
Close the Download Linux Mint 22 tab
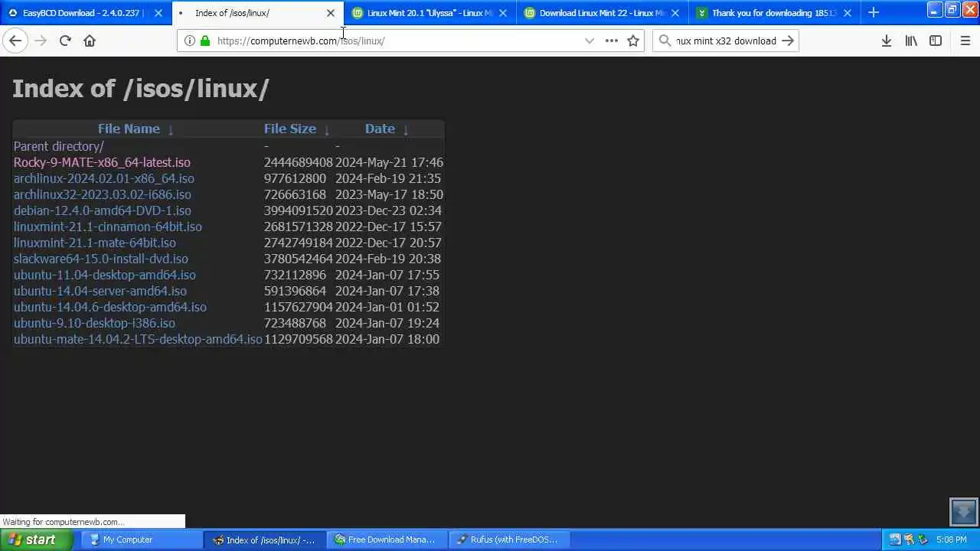[675, 13]
